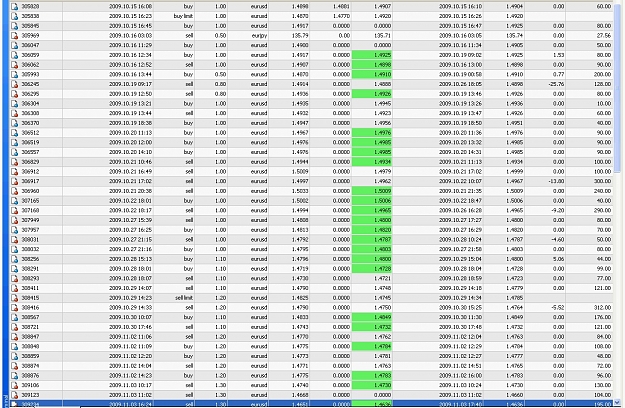The image size is (625, 408).
Task: Click the stop loss value '1.4881'
Action: click(x=342, y=7)
